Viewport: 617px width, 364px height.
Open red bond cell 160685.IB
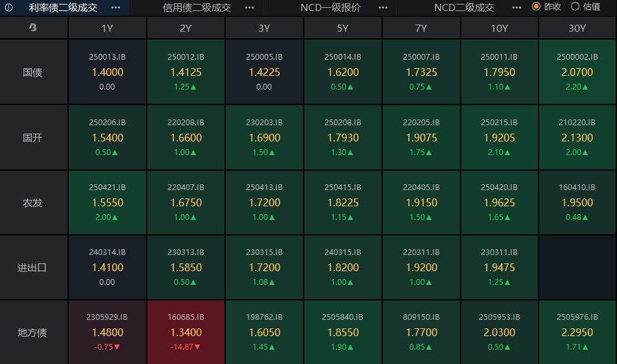click(x=186, y=332)
